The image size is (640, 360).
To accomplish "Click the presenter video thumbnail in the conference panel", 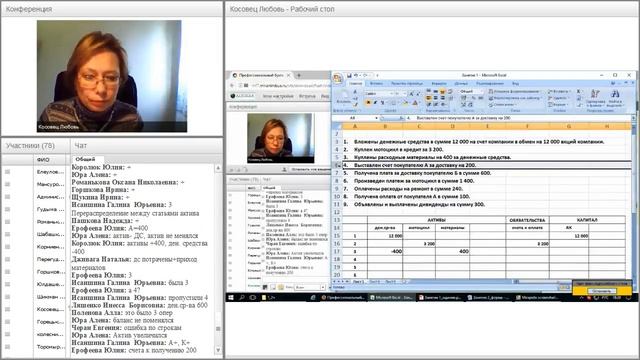I will pos(112,76).
